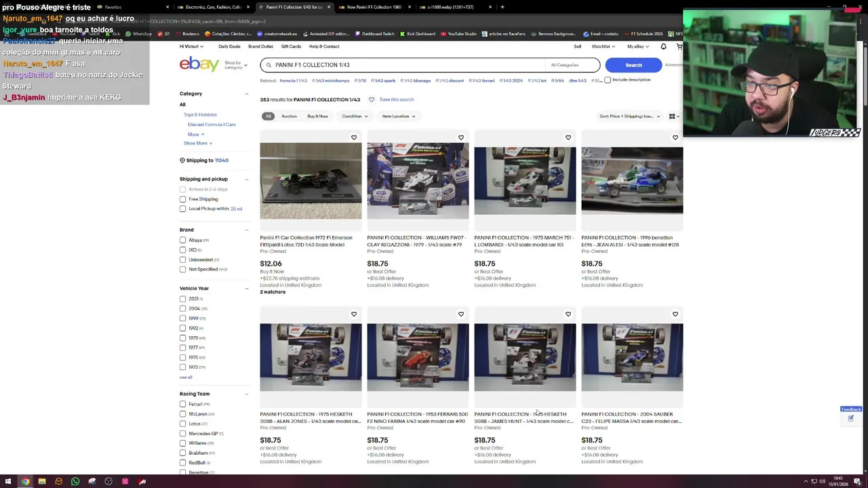Open the Watchlist menu in the header

pos(603,47)
